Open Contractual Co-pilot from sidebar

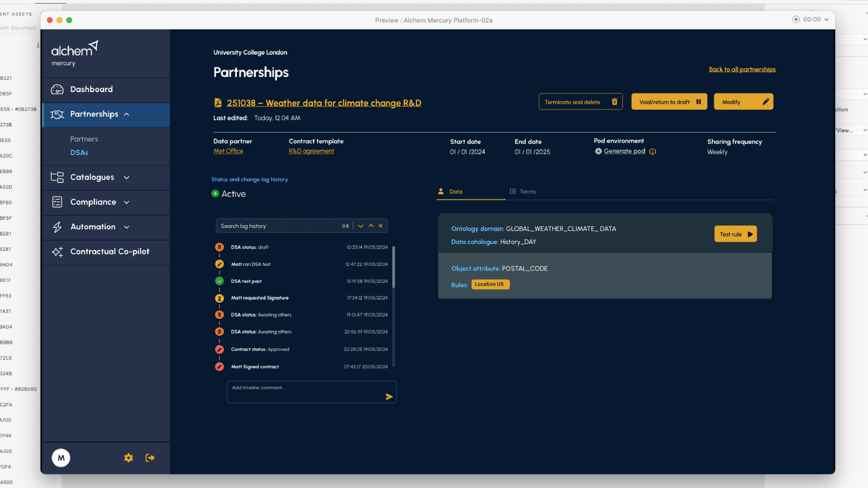pos(106,252)
